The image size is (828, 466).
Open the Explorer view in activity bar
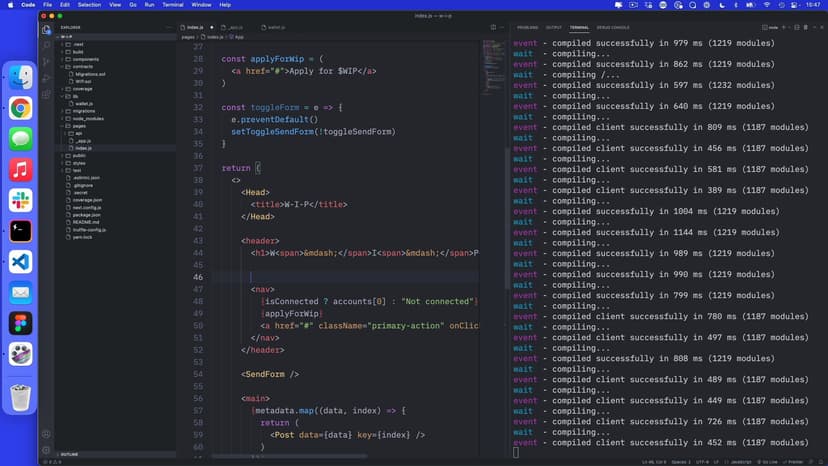[x=46, y=28]
